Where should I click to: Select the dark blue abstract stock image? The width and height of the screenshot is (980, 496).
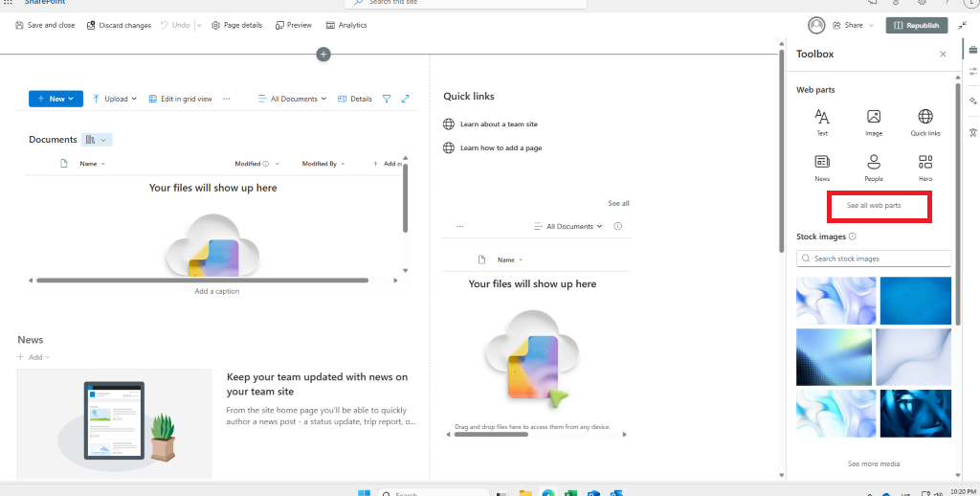916,414
